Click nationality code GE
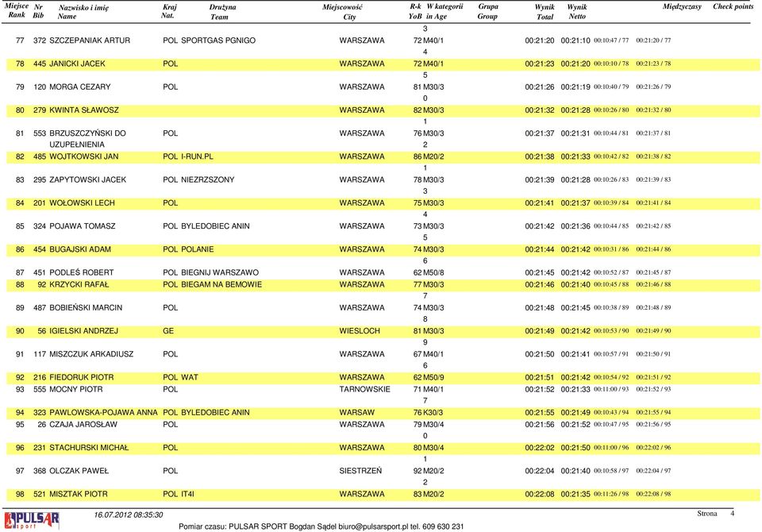This screenshot has height=532, width=762. (x=168, y=331)
